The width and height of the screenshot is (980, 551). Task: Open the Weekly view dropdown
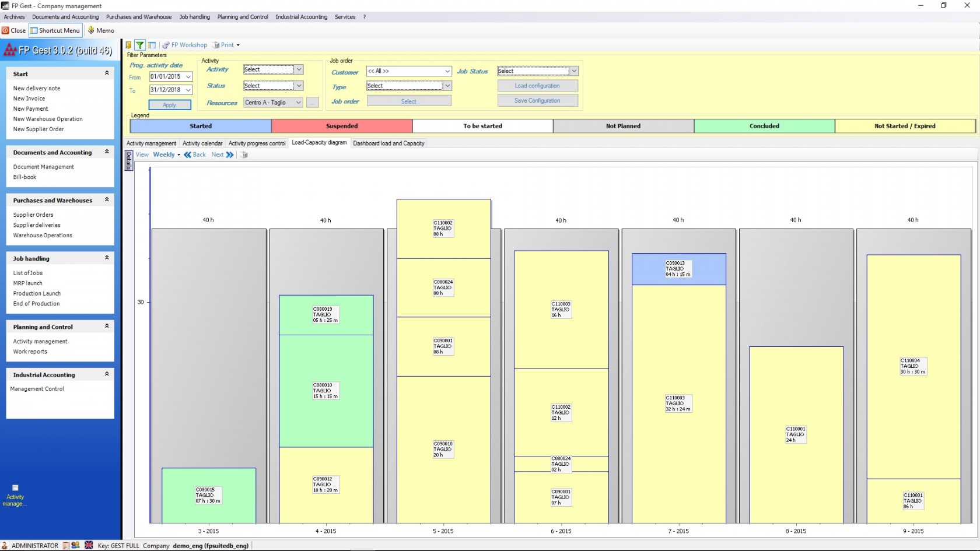[166, 155]
